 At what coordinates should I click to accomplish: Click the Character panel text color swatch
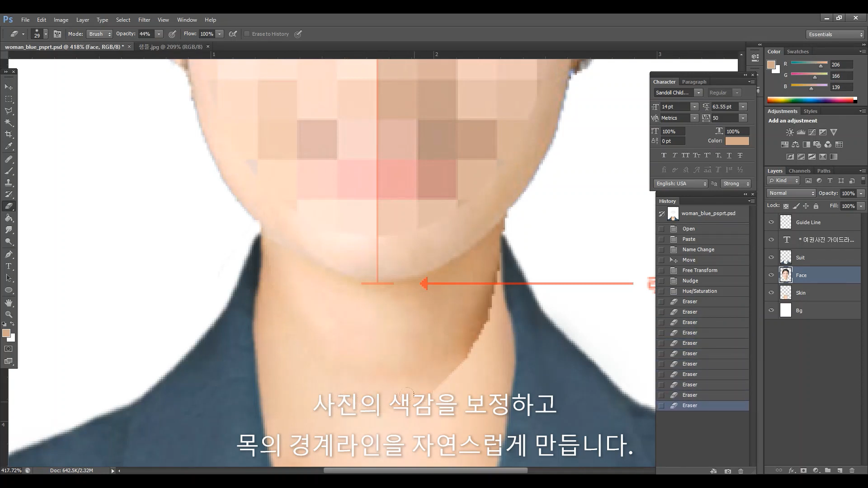(737, 141)
